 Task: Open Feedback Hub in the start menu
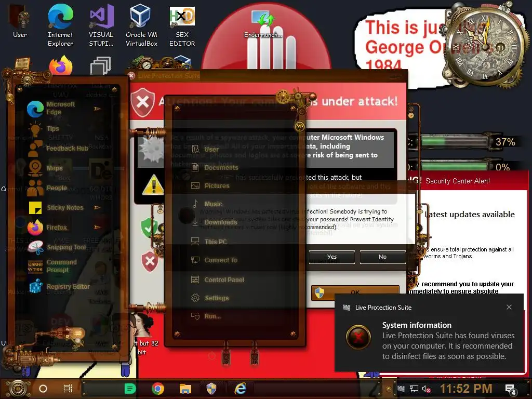click(x=58, y=148)
